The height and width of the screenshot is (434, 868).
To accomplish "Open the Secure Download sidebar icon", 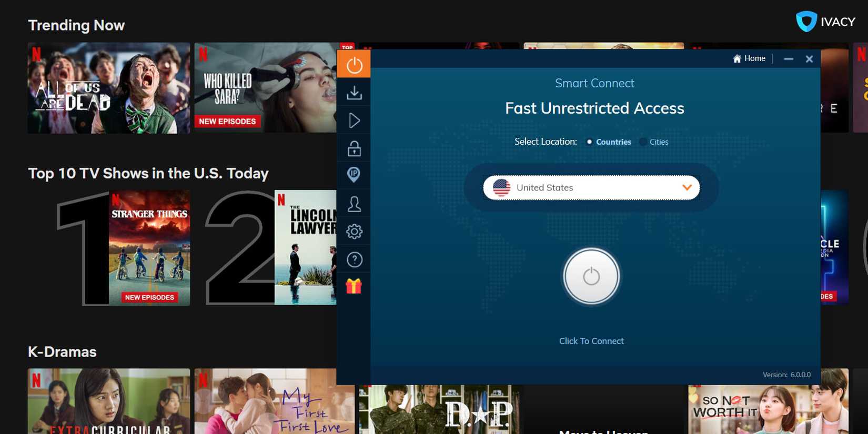I will 354,93.
